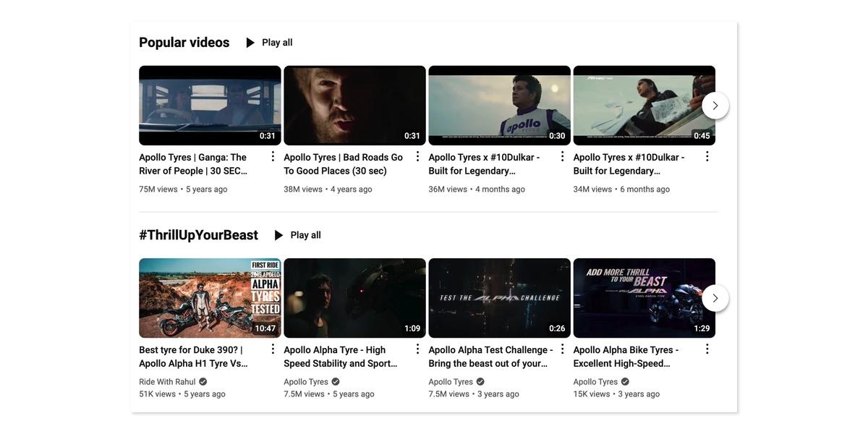Open the Popular videos section heading
The height and width of the screenshot is (434, 868).
point(184,43)
